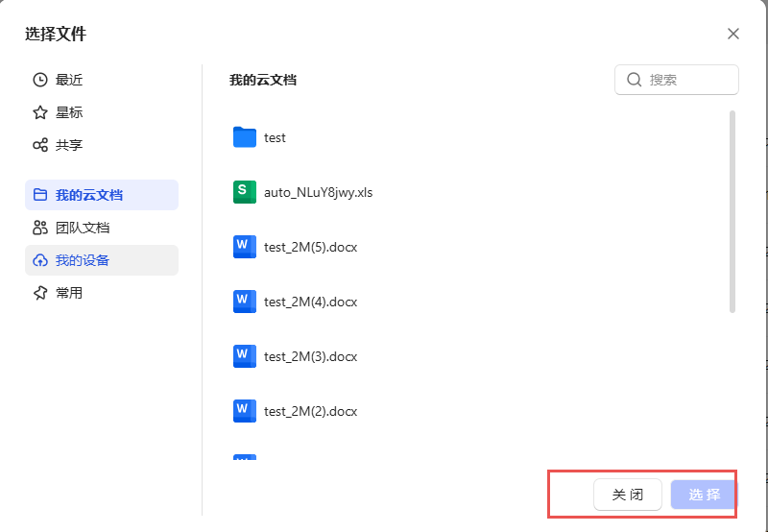The width and height of the screenshot is (768, 532).
Task: Select the file named test_2M(4).docx
Action: pos(310,302)
